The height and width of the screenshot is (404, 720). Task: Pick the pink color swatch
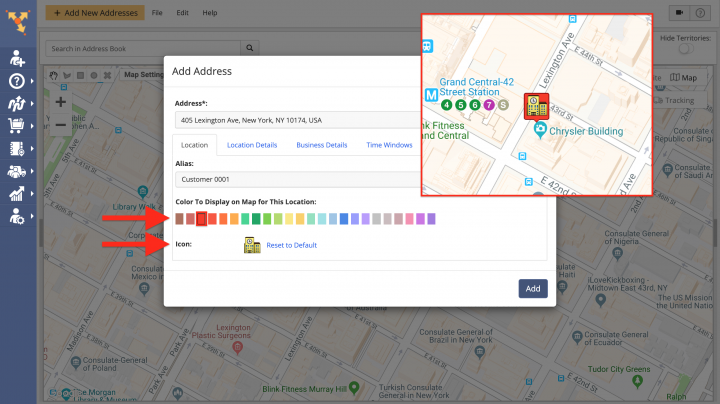coord(409,219)
